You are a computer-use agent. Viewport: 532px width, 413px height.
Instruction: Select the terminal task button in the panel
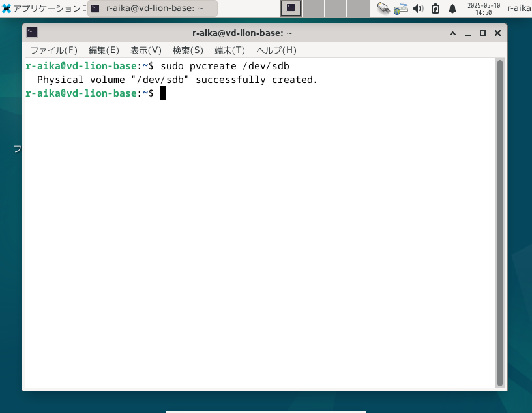pyautogui.click(x=153, y=8)
